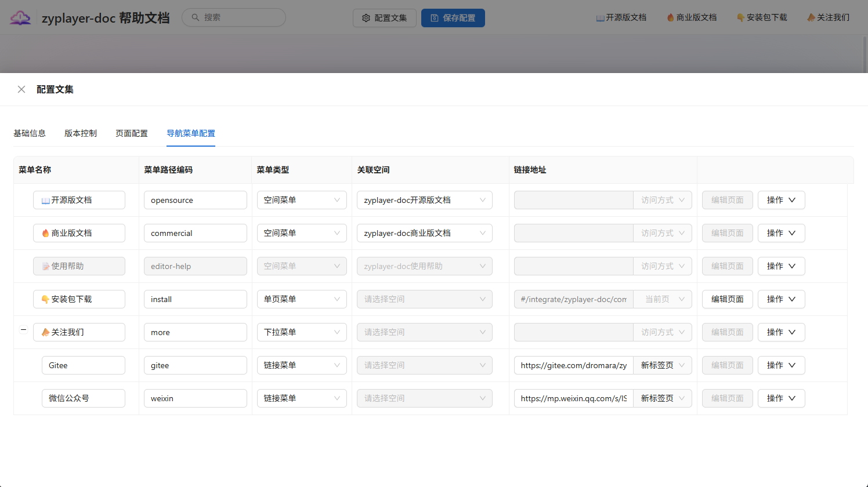Open 操作 menu for install row

click(781, 299)
